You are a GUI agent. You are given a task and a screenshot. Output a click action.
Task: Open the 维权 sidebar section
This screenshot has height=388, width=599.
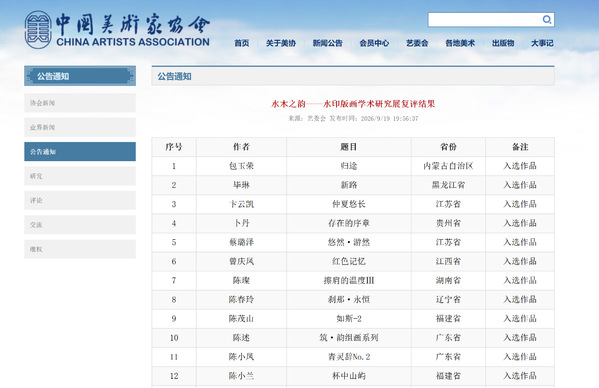pyautogui.click(x=80, y=249)
